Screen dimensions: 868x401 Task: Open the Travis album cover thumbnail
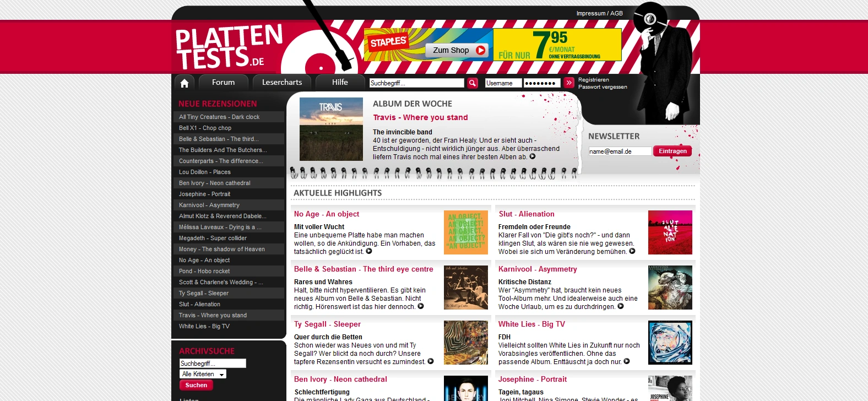(331, 129)
